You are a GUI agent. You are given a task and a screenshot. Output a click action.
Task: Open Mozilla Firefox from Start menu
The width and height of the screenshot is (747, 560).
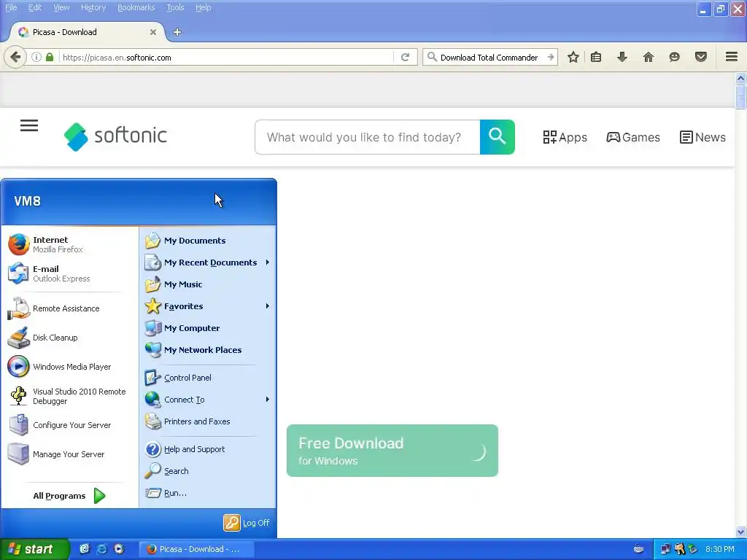click(69, 244)
